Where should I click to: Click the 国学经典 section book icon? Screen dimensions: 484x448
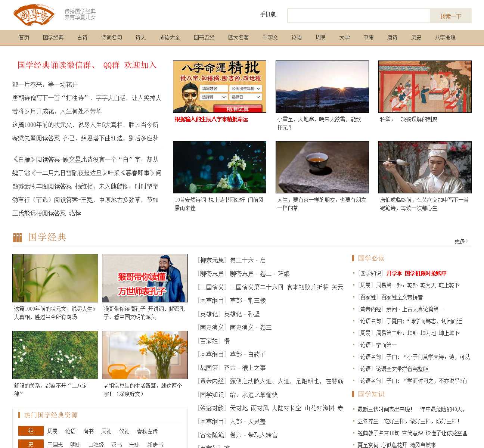pyautogui.click(x=17, y=238)
